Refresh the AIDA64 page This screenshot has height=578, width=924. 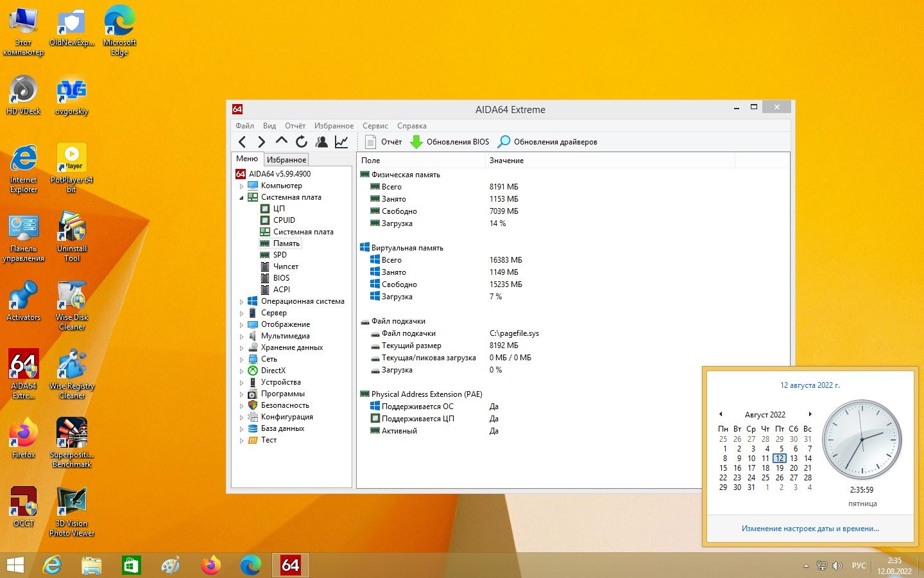coord(302,142)
